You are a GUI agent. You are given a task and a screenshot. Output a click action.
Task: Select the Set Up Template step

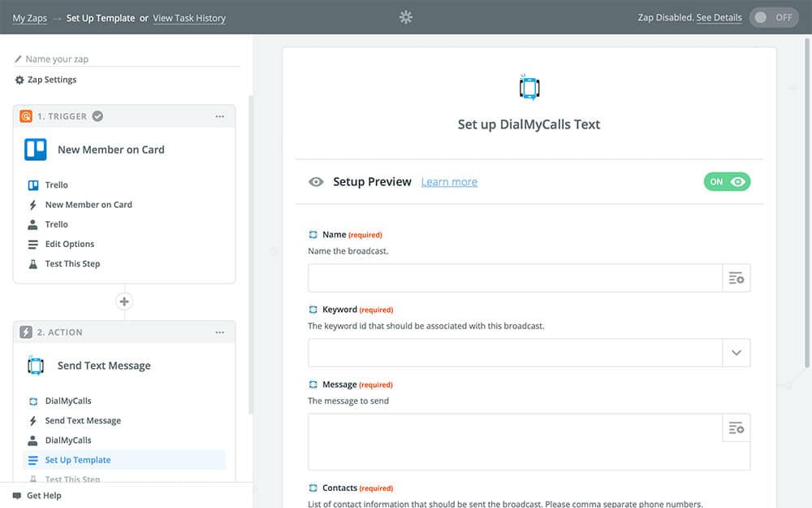coord(77,460)
